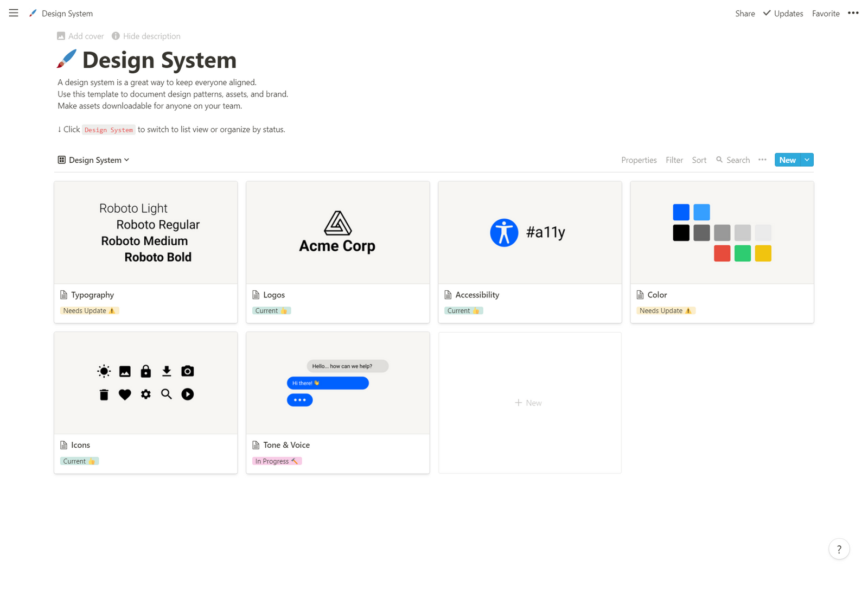Expand the Design System view switcher

(x=94, y=160)
